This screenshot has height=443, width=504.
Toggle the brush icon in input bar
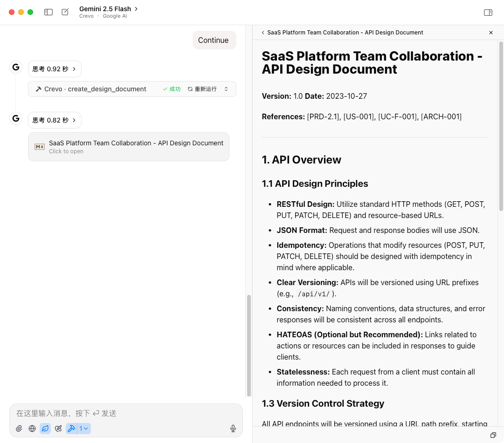tap(58, 429)
